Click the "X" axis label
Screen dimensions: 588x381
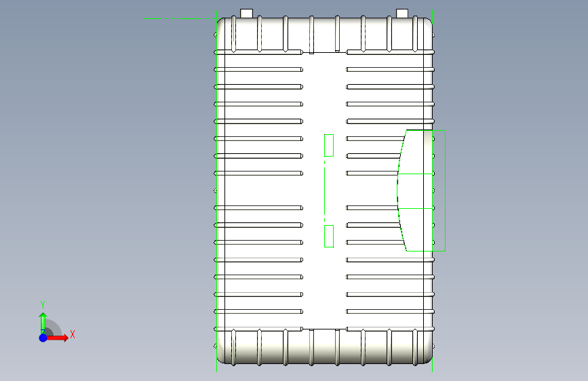coord(73,334)
